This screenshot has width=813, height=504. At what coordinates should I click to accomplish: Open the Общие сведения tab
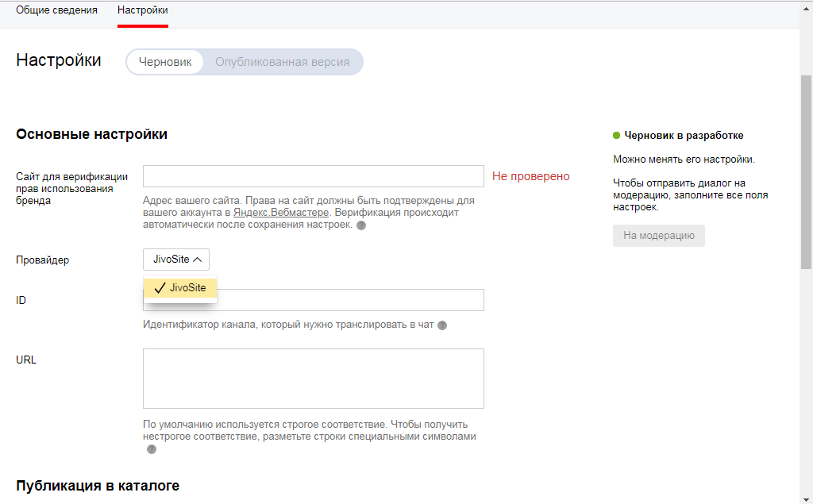(x=56, y=10)
